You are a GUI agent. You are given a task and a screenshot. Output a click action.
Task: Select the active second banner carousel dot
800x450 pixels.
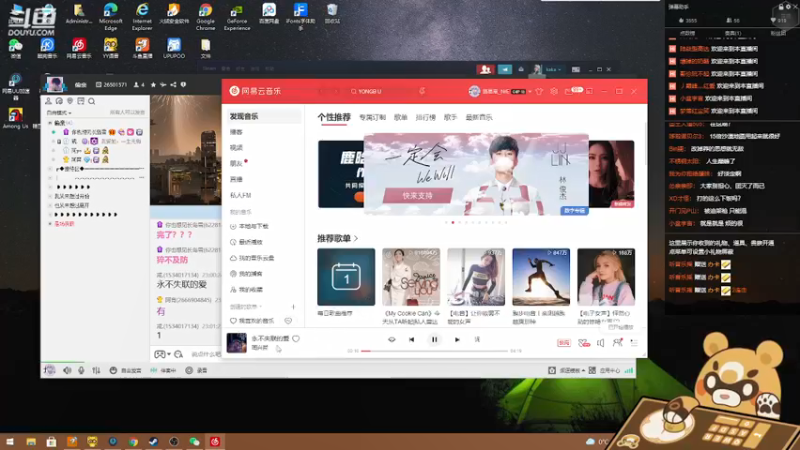453,222
